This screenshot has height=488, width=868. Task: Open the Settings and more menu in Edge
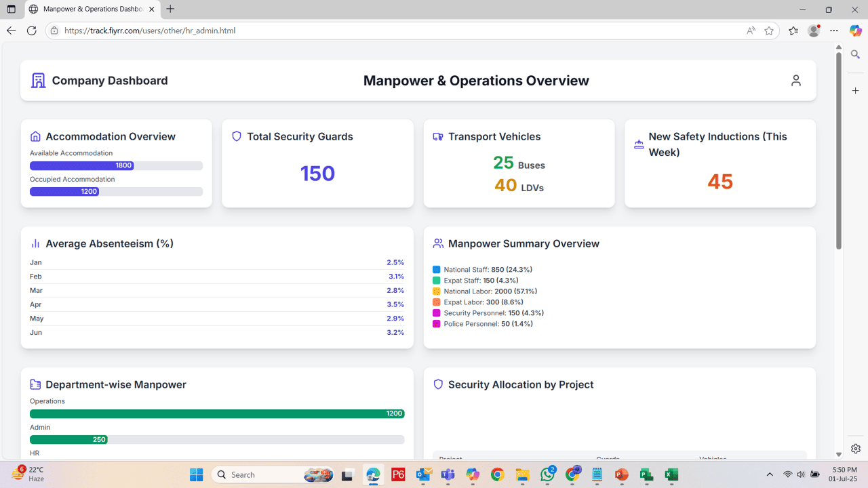(x=834, y=30)
